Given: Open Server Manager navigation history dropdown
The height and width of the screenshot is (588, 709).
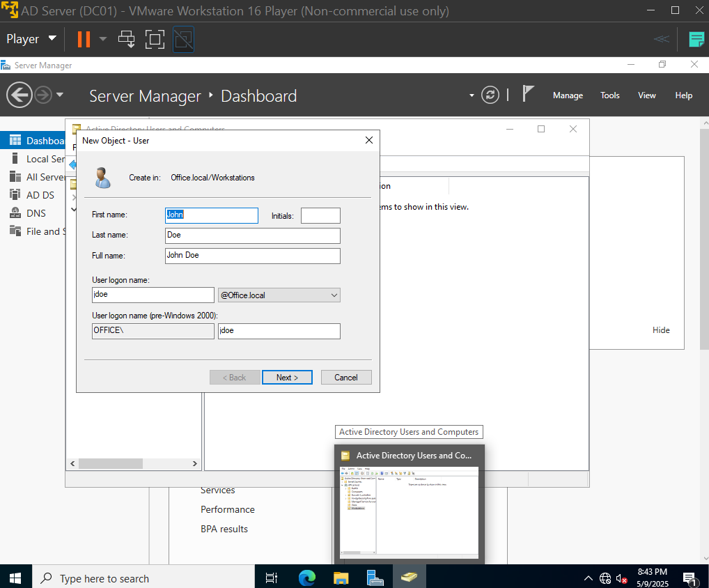Looking at the screenshot, I should (60, 95).
